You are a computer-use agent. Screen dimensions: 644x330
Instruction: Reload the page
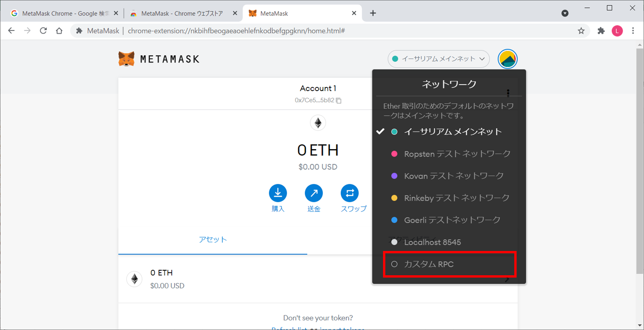[43, 31]
